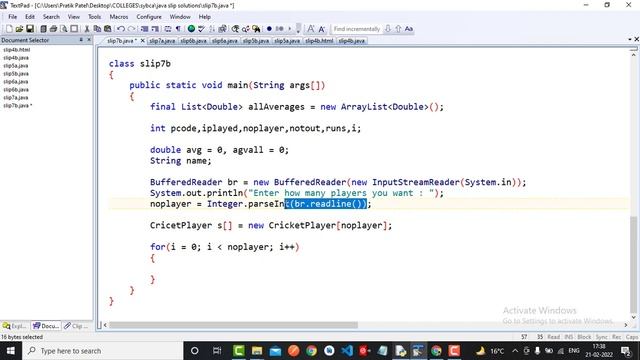Switch to the slip6b.java tab
The height and width of the screenshot is (360, 640).
click(193, 41)
